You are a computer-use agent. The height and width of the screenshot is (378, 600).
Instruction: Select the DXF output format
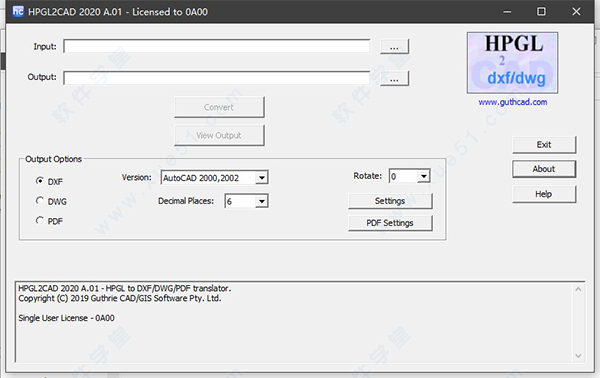49,181
